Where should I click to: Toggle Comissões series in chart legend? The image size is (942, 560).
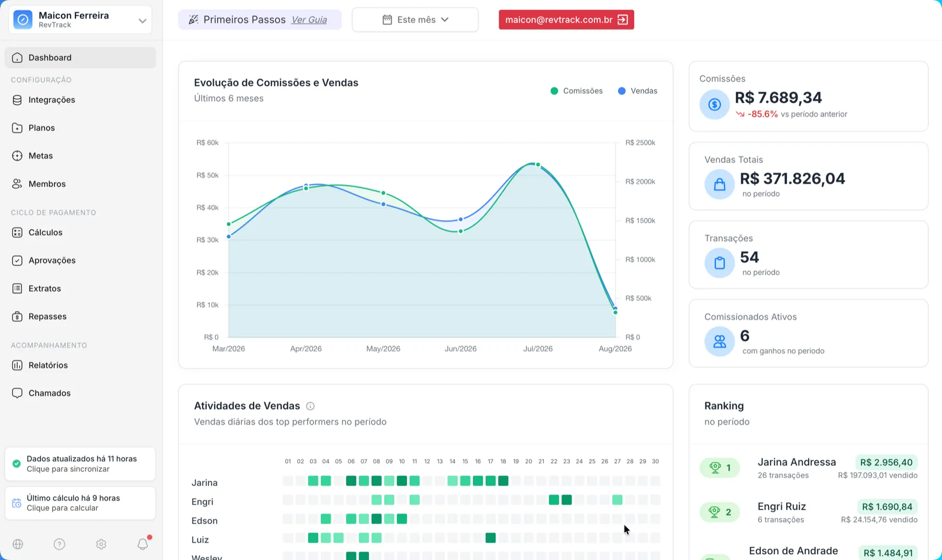click(x=577, y=91)
